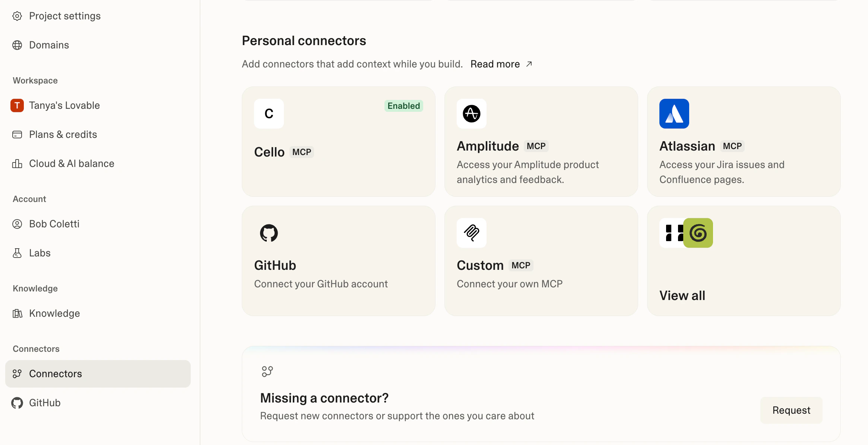This screenshot has height=445, width=868.
Task: Click the GitHub octocat icon in sidebar
Action: pos(16,403)
